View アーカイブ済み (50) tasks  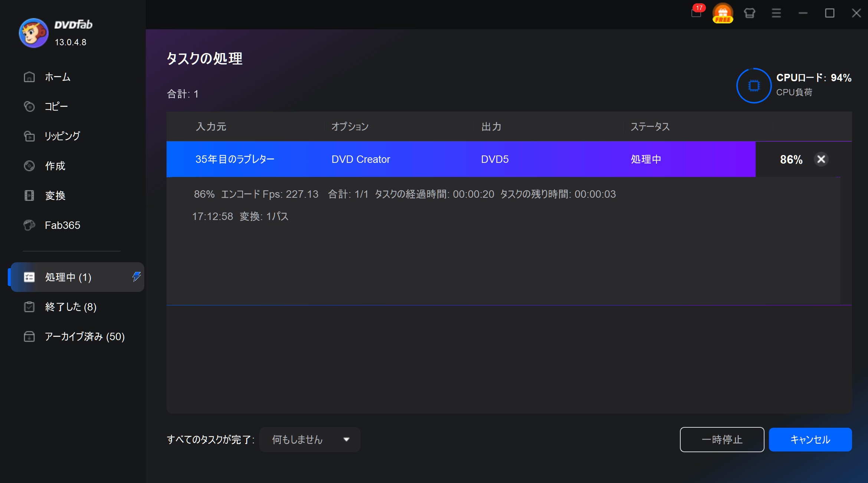(84, 336)
